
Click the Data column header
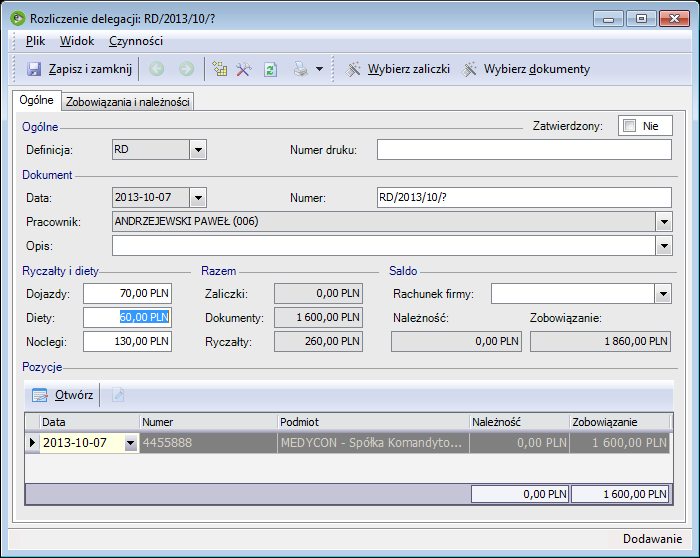[x=90, y=422]
